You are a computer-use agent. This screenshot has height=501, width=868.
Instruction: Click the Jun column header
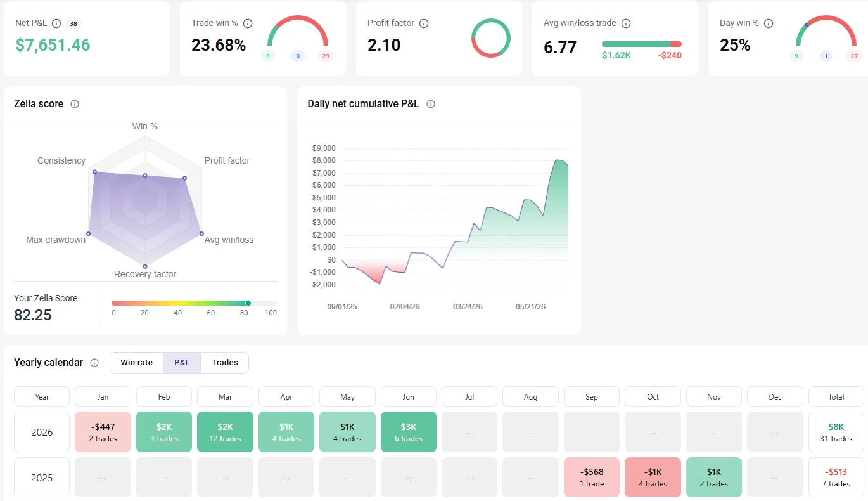click(x=409, y=396)
